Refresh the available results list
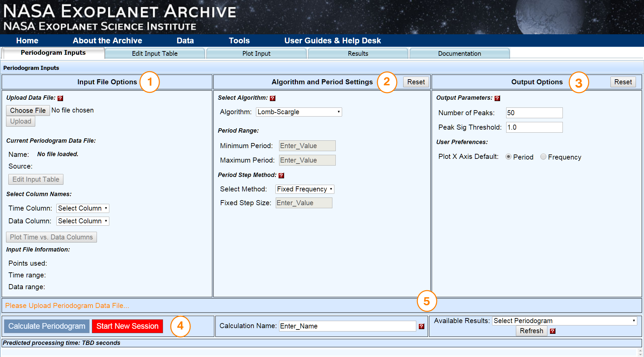 click(531, 331)
